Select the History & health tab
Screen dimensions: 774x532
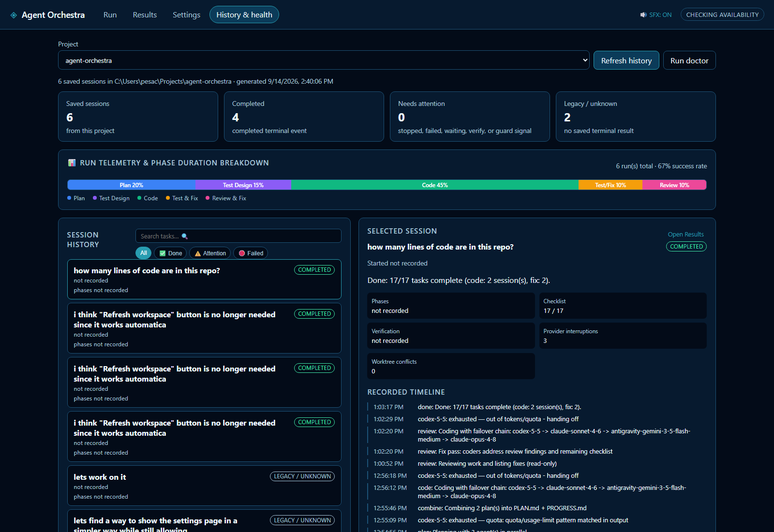(244, 15)
